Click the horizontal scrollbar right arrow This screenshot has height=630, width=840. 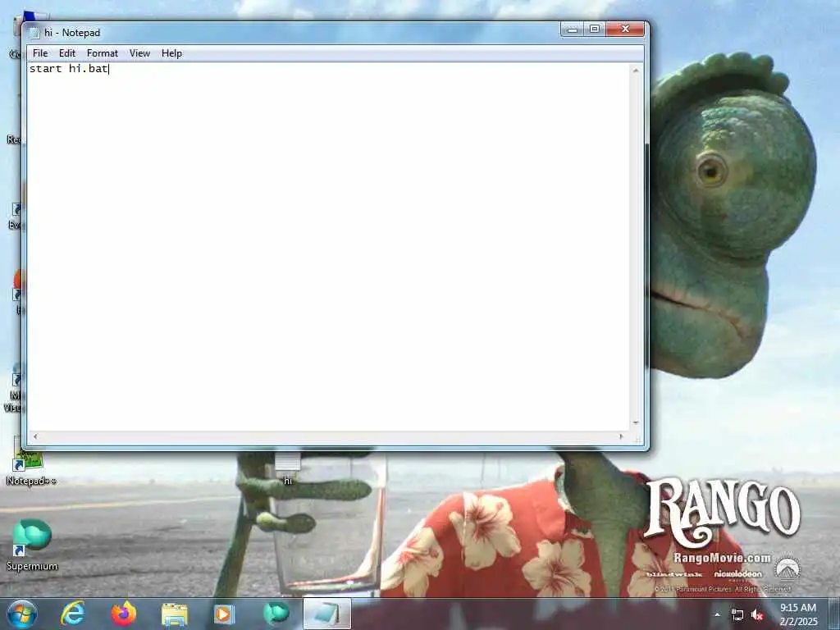point(622,436)
